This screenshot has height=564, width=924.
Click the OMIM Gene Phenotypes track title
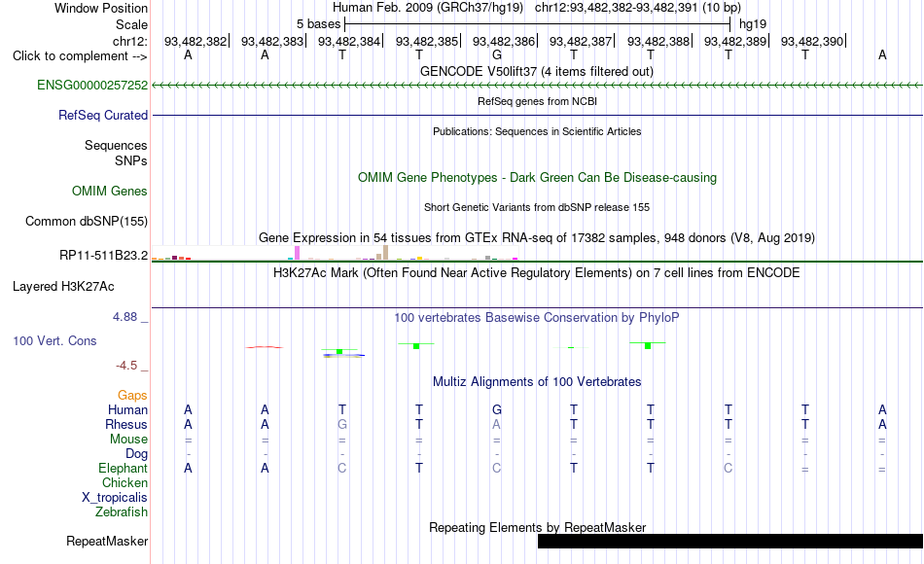tap(537, 177)
